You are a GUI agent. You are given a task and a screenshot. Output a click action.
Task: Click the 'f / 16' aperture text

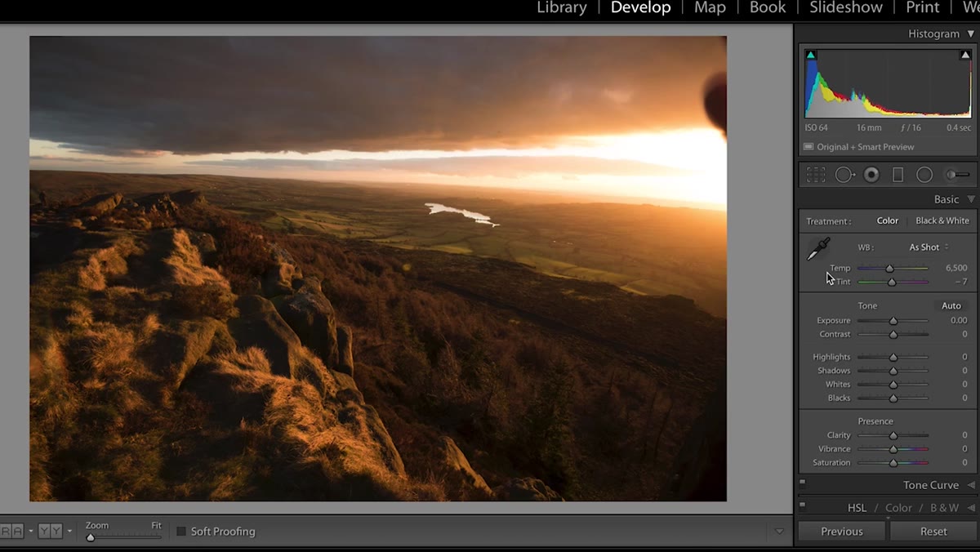click(911, 128)
